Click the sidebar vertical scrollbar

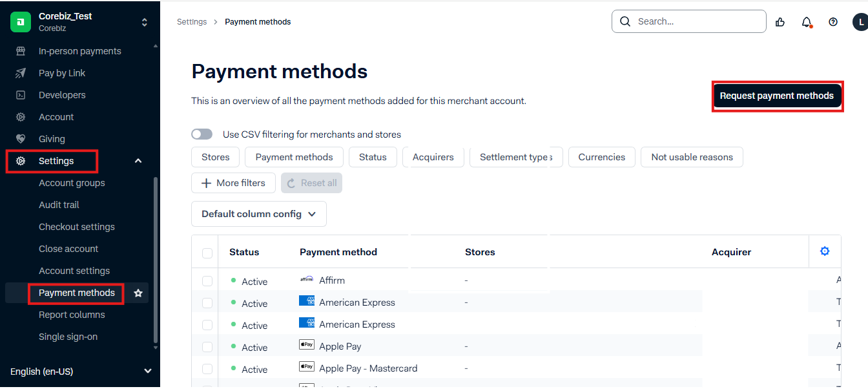point(155,258)
